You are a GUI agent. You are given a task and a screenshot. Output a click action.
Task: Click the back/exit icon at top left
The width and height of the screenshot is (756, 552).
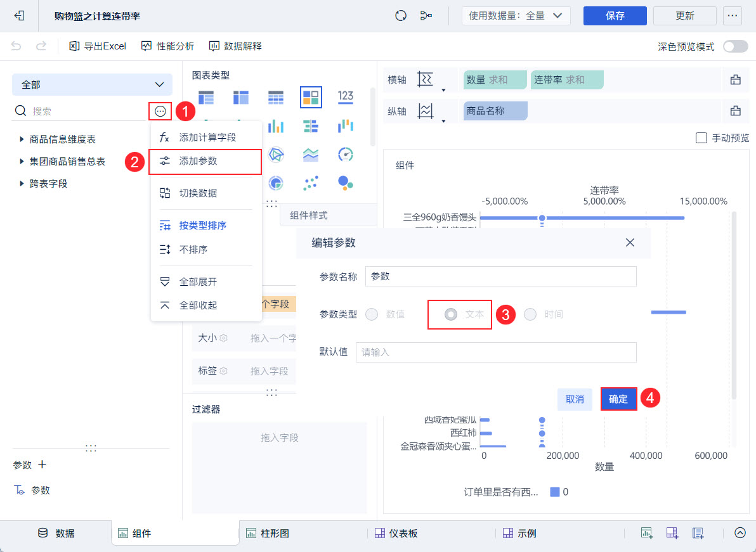click(19, 16)
